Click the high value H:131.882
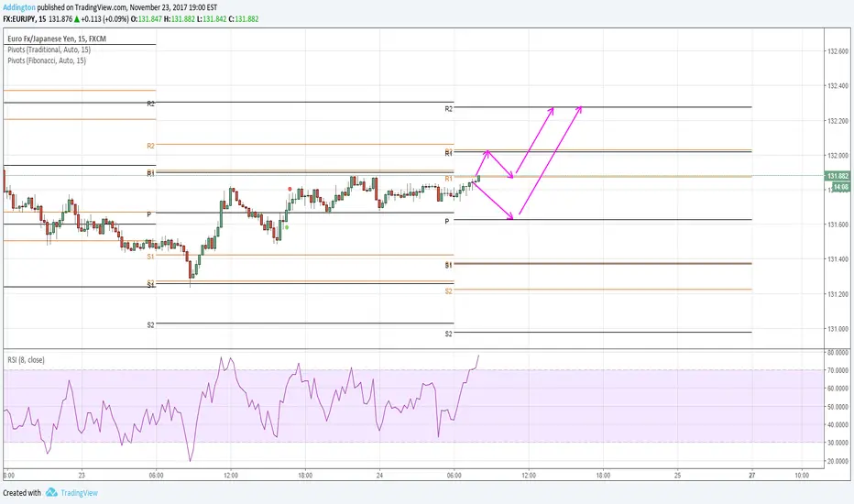Viewport: 854px width, 504px height. click(x=180, y=19)
